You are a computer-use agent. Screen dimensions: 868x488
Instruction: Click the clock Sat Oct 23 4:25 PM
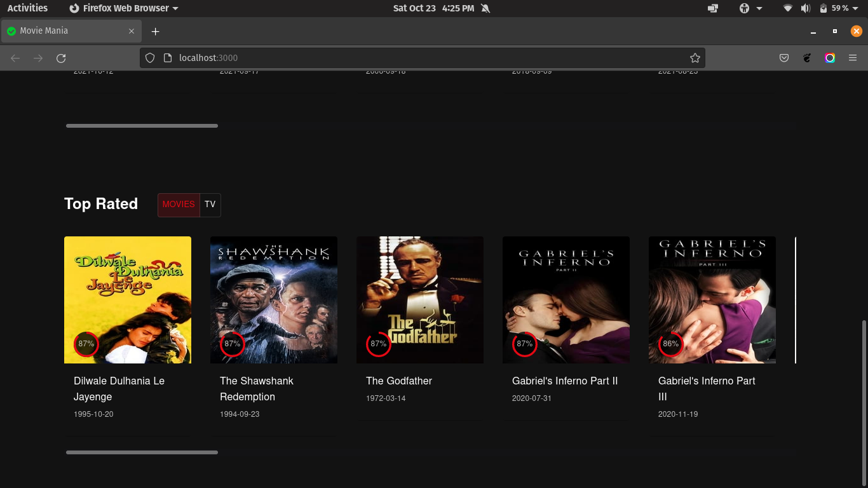(433, 8)
